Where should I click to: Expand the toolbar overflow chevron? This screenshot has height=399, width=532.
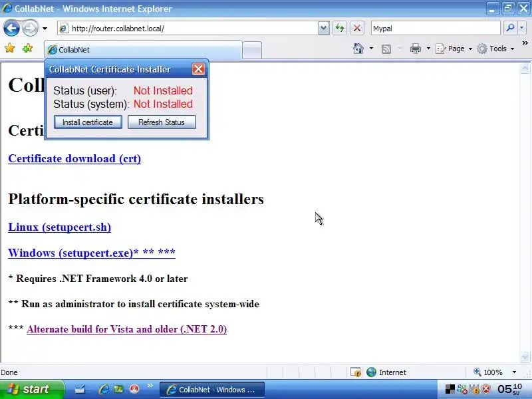[525, 43]
